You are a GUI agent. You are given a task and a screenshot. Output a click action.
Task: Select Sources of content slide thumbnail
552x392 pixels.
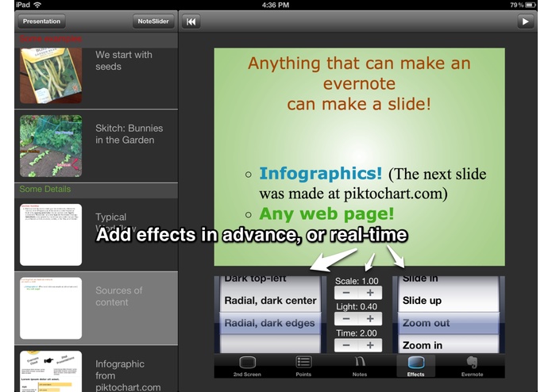[x=51, y=308]
